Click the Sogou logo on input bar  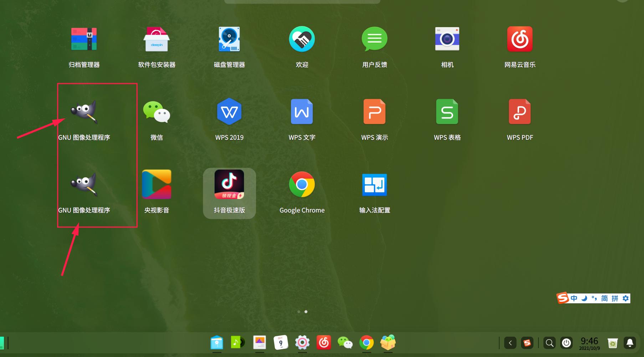pyautogui.click(x=563, y=298)
